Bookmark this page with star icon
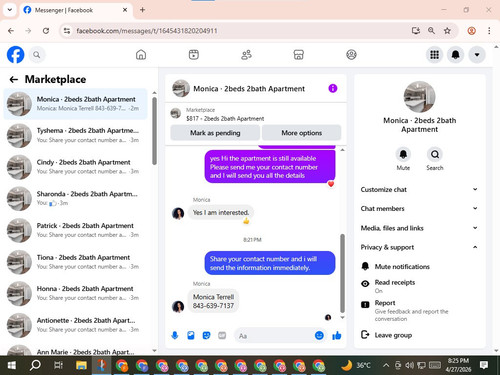The width and height of the screenshot is (500, 375). tap(447, 31)
